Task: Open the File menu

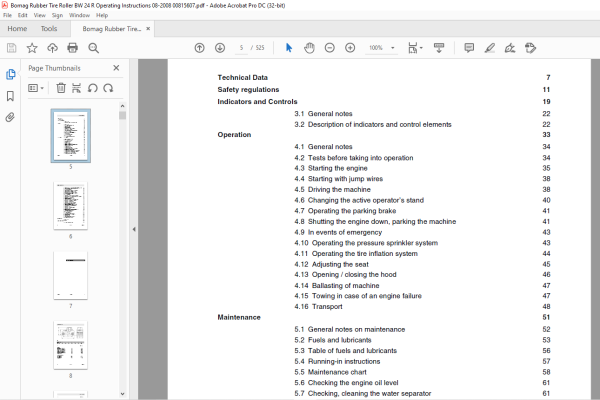Action: (7, 15)
